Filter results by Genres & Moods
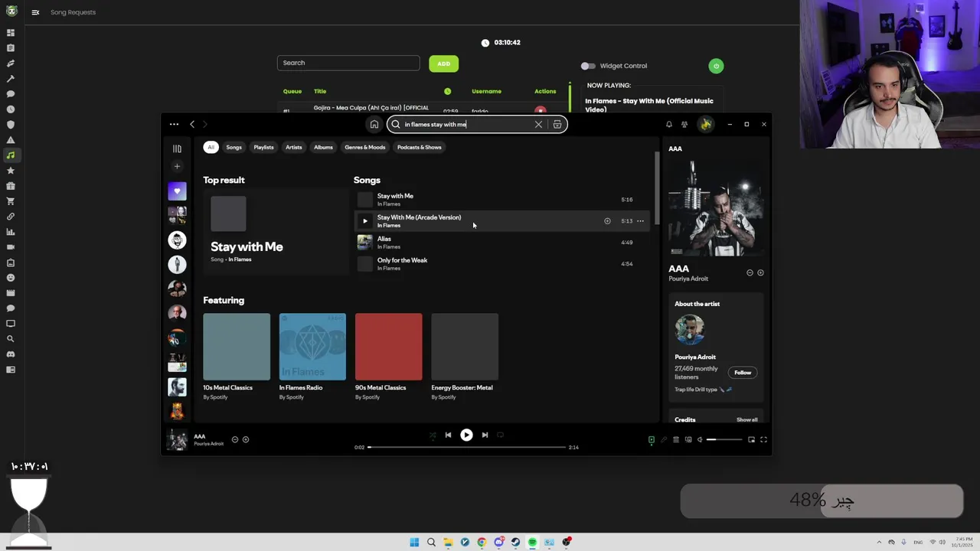980x551 pixels. pyautogui.click(x=364, y=147)
